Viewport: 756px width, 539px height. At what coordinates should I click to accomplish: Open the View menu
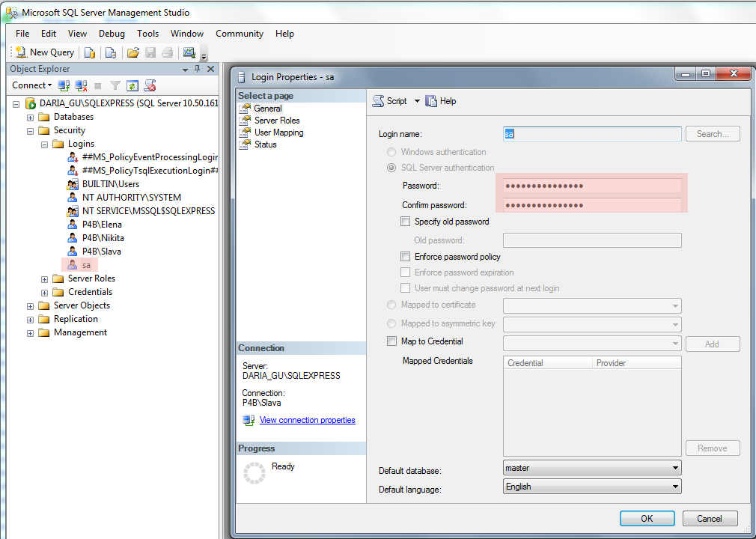(77, 33)
